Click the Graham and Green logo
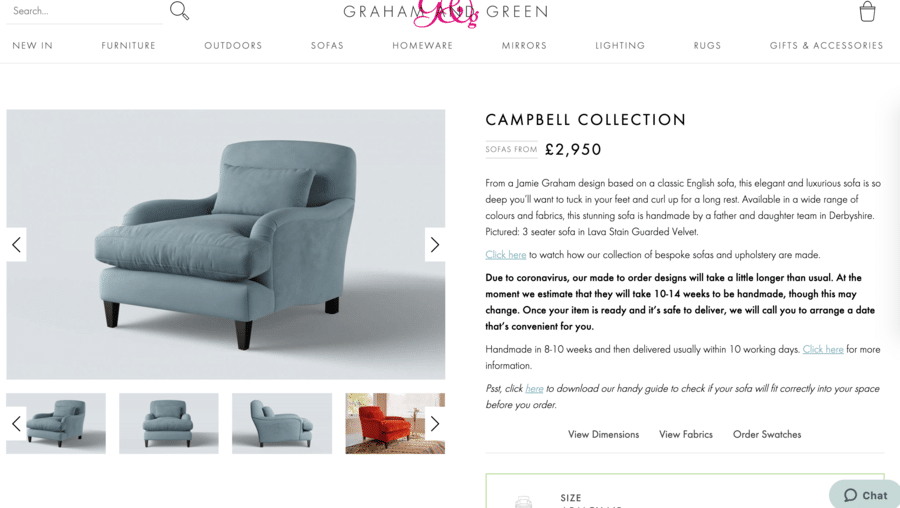 click(x=445, y=11)
